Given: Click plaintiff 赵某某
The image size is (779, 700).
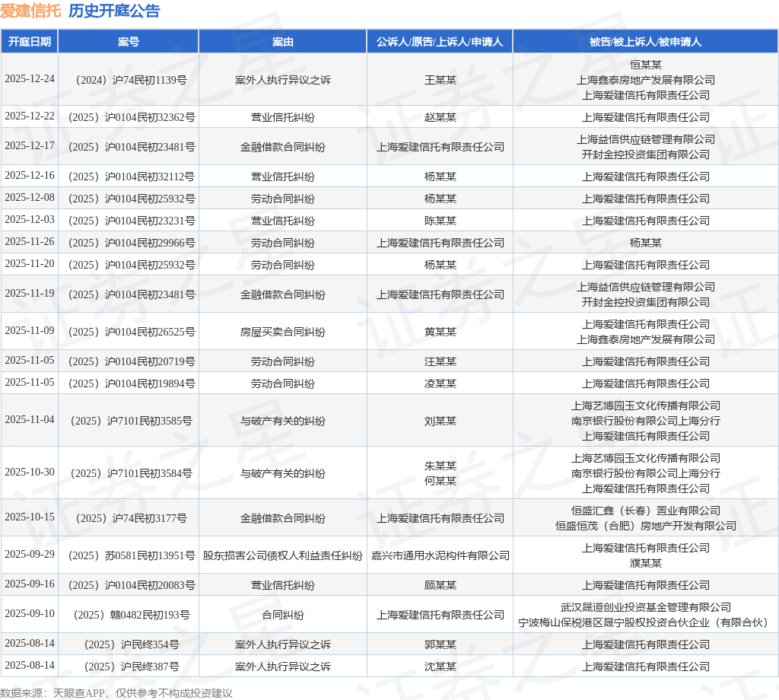Looking at the screenshot, I should 440,117.
